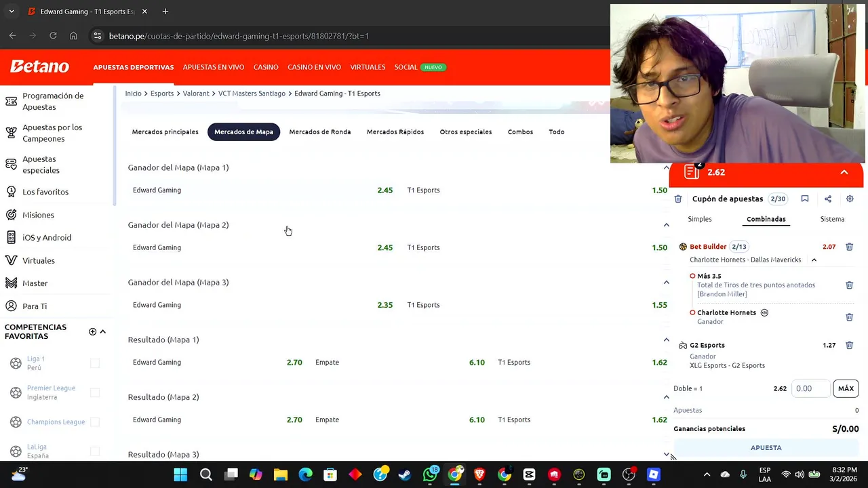The height and width of the screenshot is (488, 868).
Task: Click the APUESTA place-bet button
Action: [766, 448]
